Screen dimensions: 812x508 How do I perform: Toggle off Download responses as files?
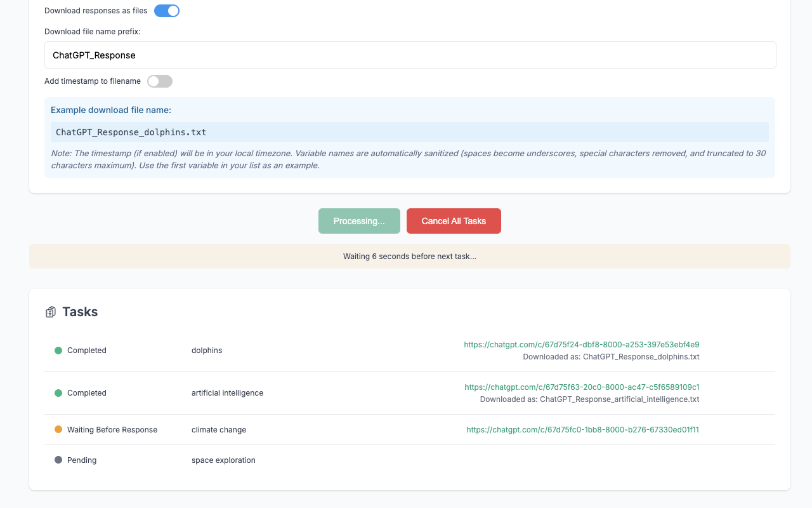(167, 11)
